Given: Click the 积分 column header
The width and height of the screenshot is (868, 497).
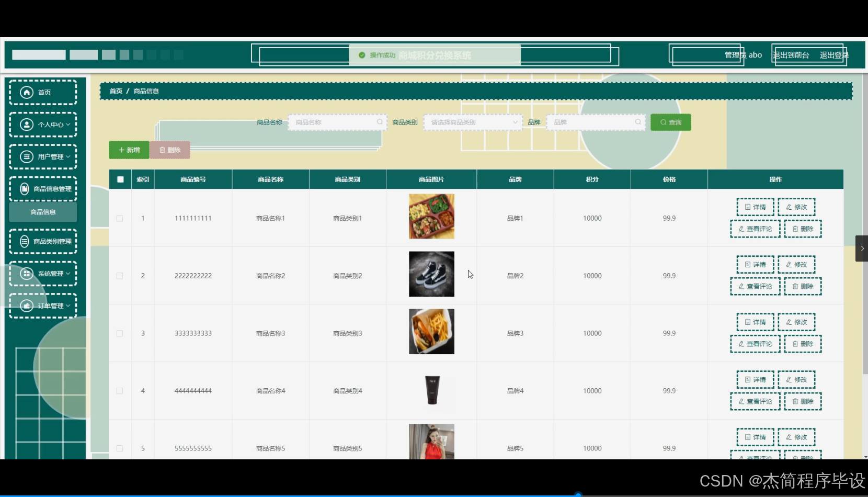Looking at the screenshot, I should click(592, 179).
